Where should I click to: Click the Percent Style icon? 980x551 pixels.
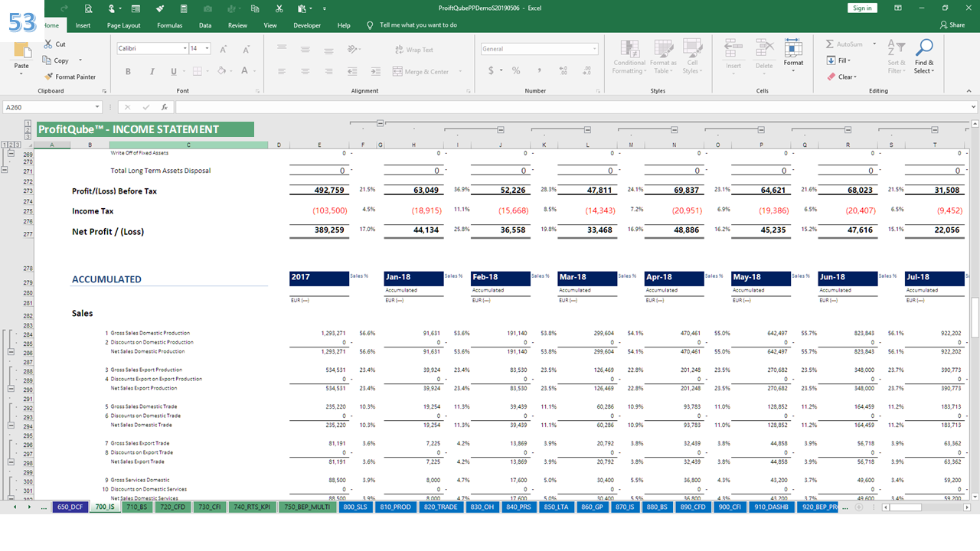tap(516, 71)
